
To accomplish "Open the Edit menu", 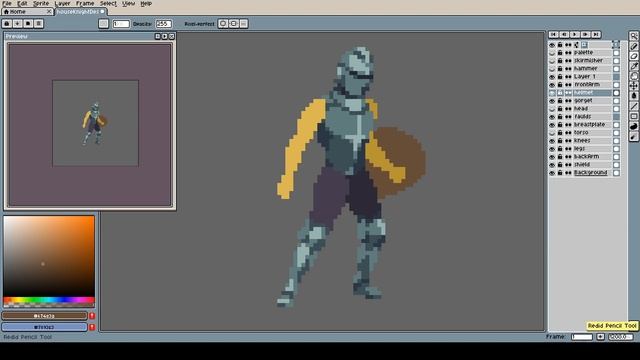I will point(22,3).
